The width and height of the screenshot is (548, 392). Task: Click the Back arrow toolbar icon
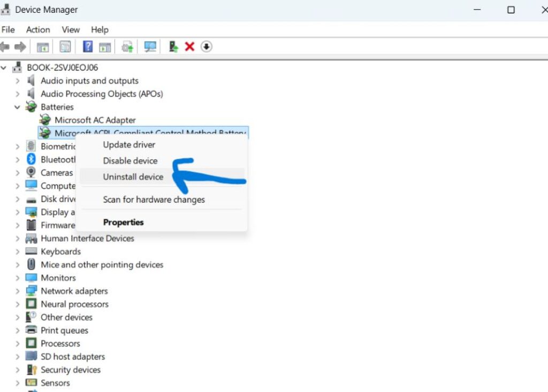point(4,47)
